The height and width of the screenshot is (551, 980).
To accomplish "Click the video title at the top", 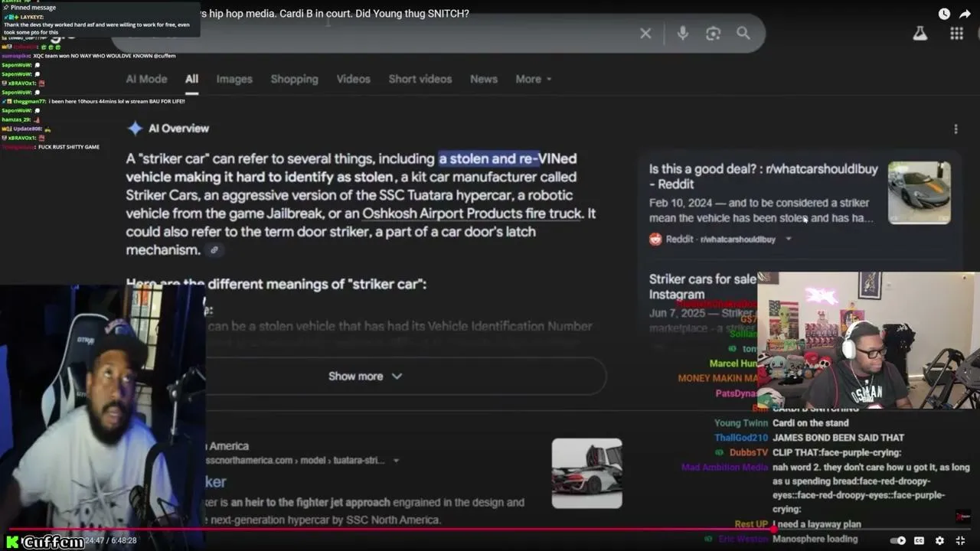I will 335,14.
